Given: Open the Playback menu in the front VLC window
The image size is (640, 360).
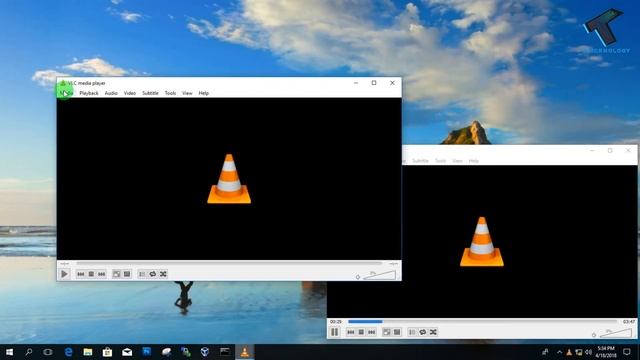Looking at the screenshot, I should (x=89, y=93).
